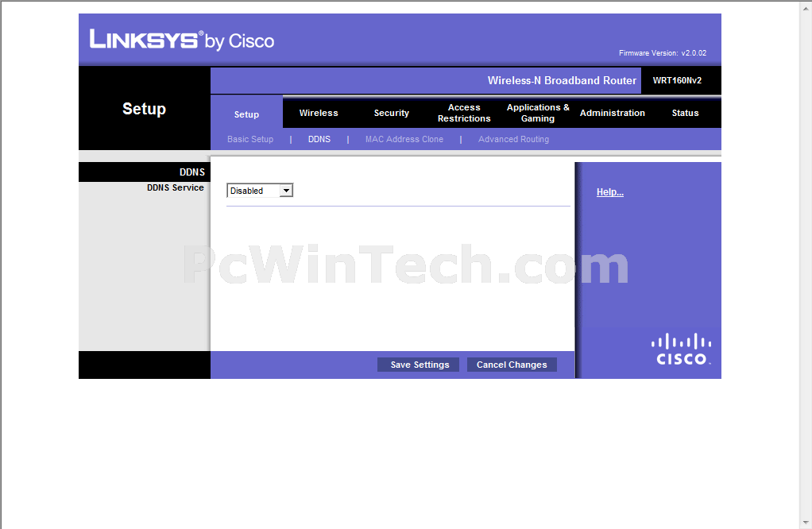The width and height of the screenshot is (812, 529).
Task: Open Applications & Gaming tab
Action: tap(538, 113)
